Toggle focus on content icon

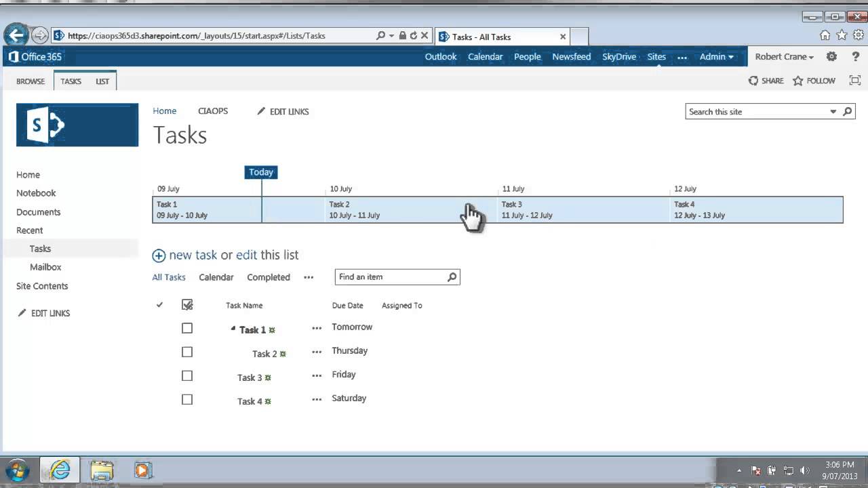[855, 81]
